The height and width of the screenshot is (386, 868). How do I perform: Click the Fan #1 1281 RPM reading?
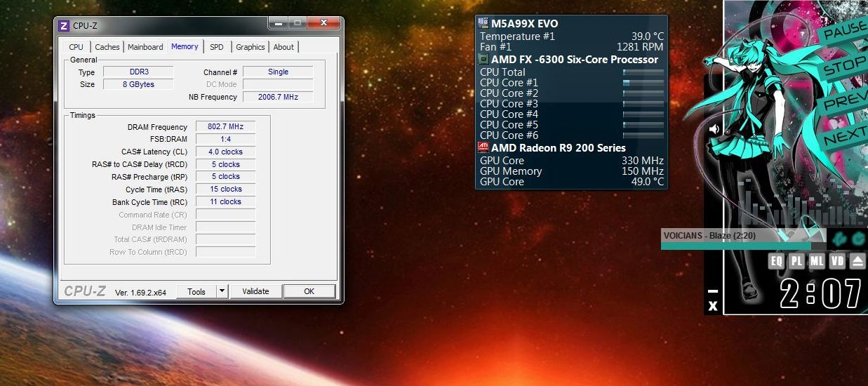(x=640, y=47)
